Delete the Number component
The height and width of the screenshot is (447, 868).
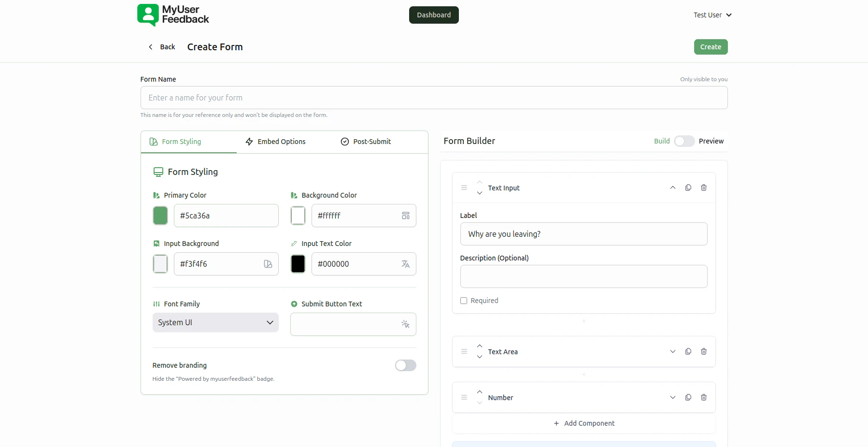pos(703,397)
